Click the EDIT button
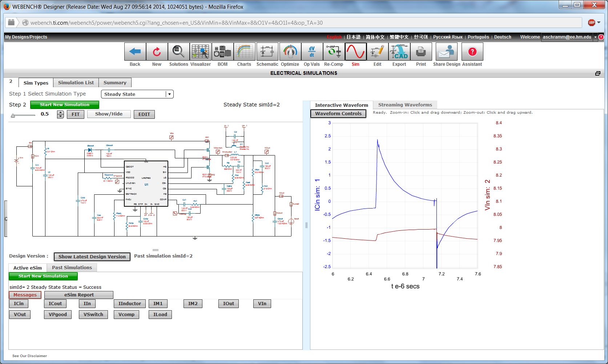The image size is (608, 364). pos(144,114)
